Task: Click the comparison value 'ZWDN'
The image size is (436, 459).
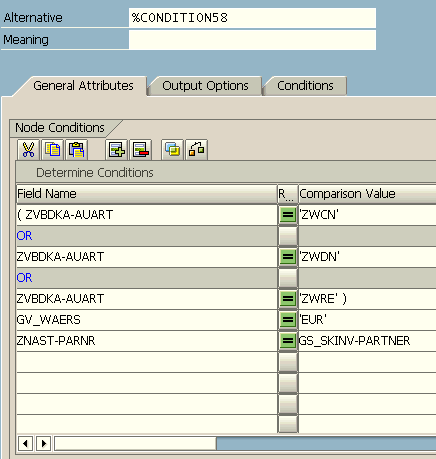Action: coord(367,257)
